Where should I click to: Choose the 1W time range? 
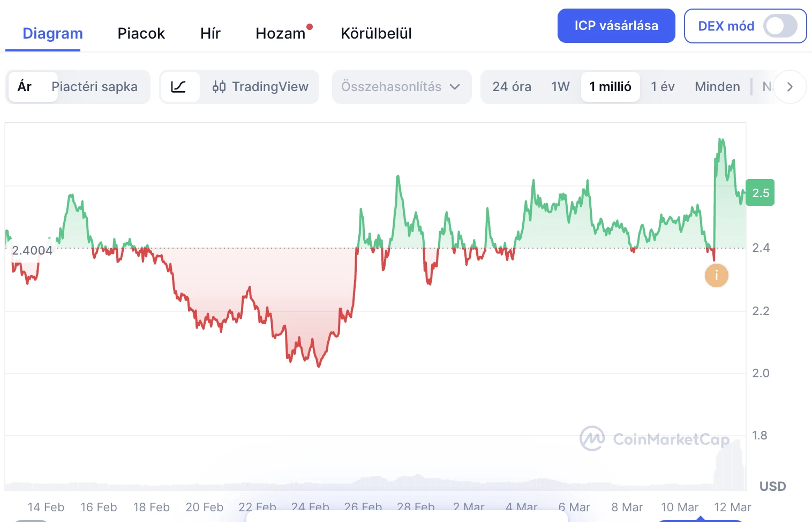[x=560, y=87]
